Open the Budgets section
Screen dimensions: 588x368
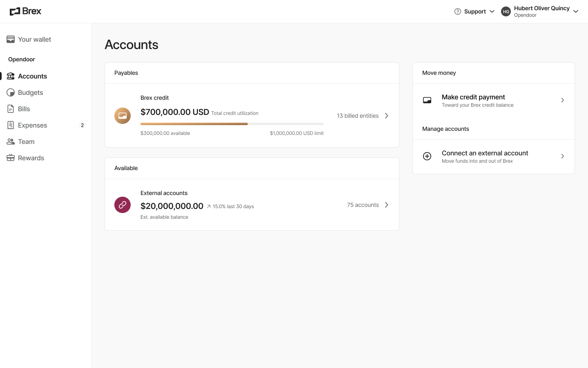click(x=30, y=92)
